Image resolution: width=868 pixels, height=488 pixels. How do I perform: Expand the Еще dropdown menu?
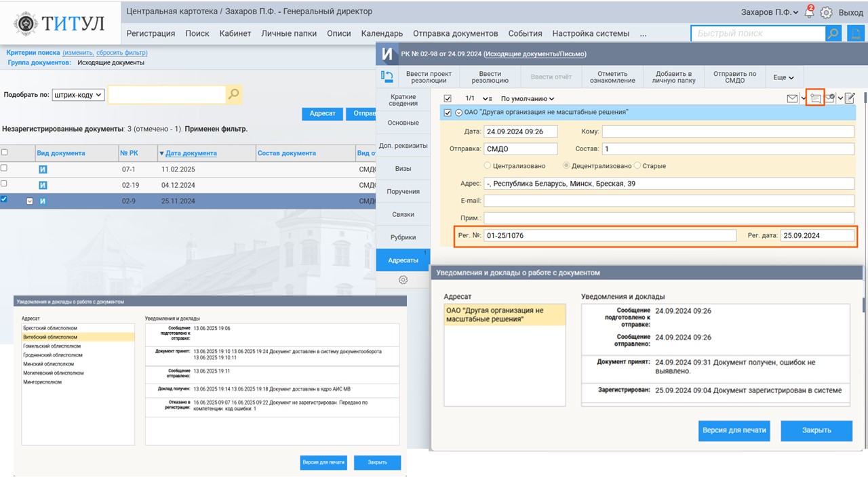click(783, 78)
